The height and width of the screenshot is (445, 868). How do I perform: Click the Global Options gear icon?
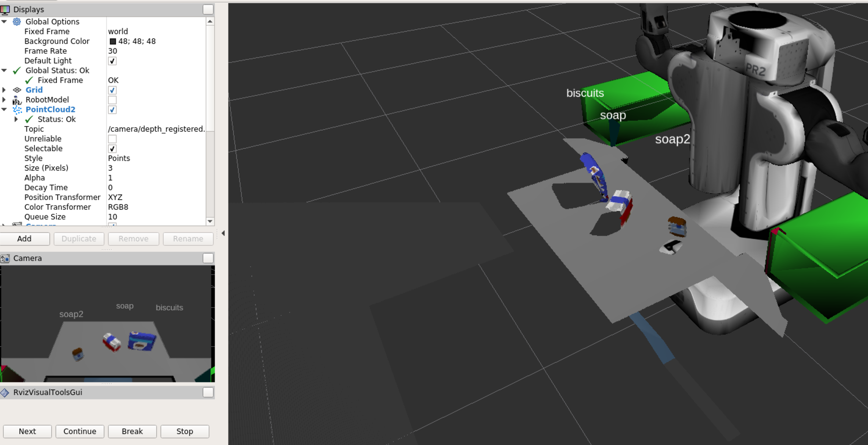[16, 22]
